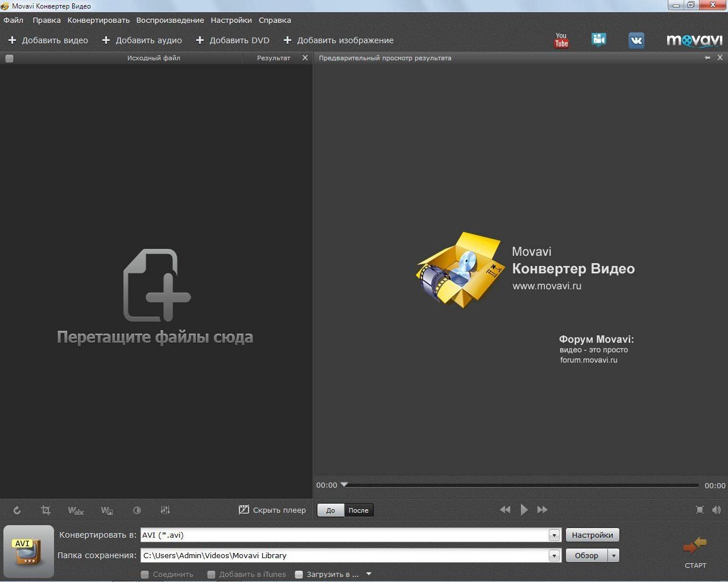Close the file list panel
Viewport: 728px width, 582px height.
tap(305, 57)
